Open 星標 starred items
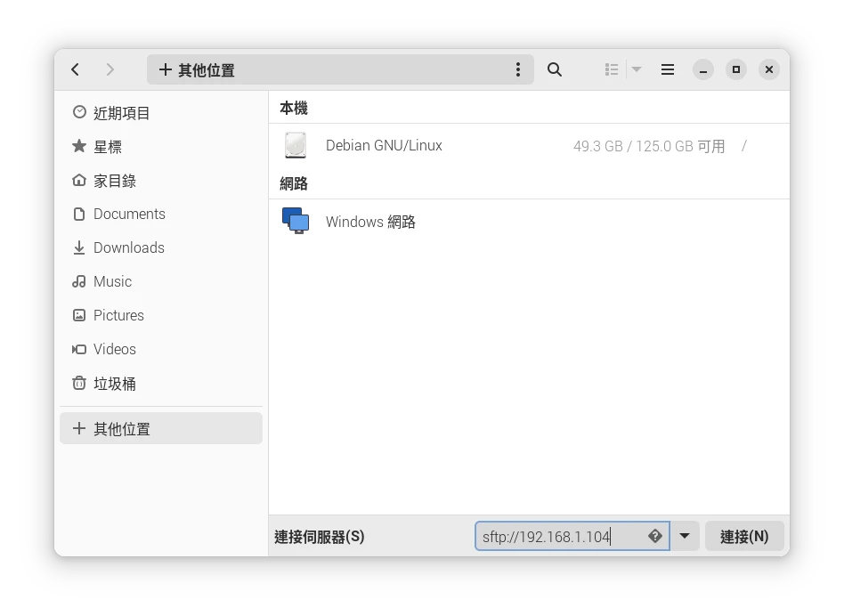Image resolution: width=844 pixels, height=616 pixels. 161,147
